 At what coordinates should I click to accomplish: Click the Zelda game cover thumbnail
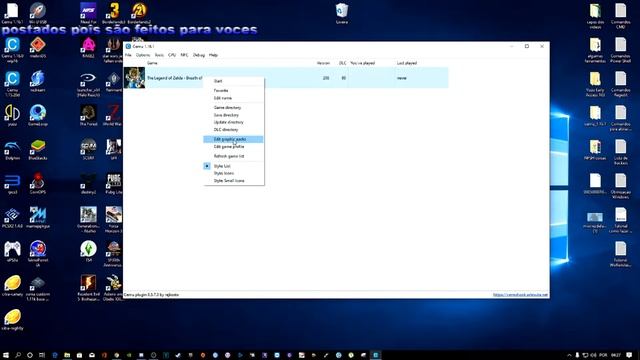[134, 78]
